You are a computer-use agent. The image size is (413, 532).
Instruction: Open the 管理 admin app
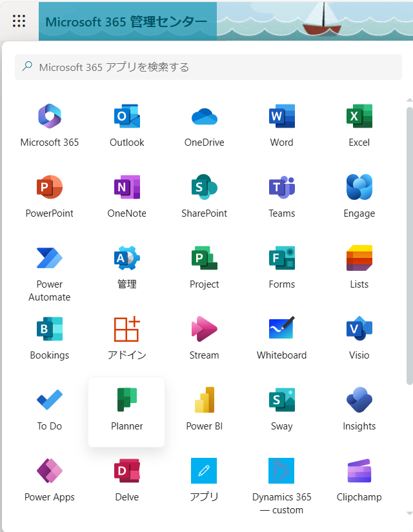tap(126, 268)
